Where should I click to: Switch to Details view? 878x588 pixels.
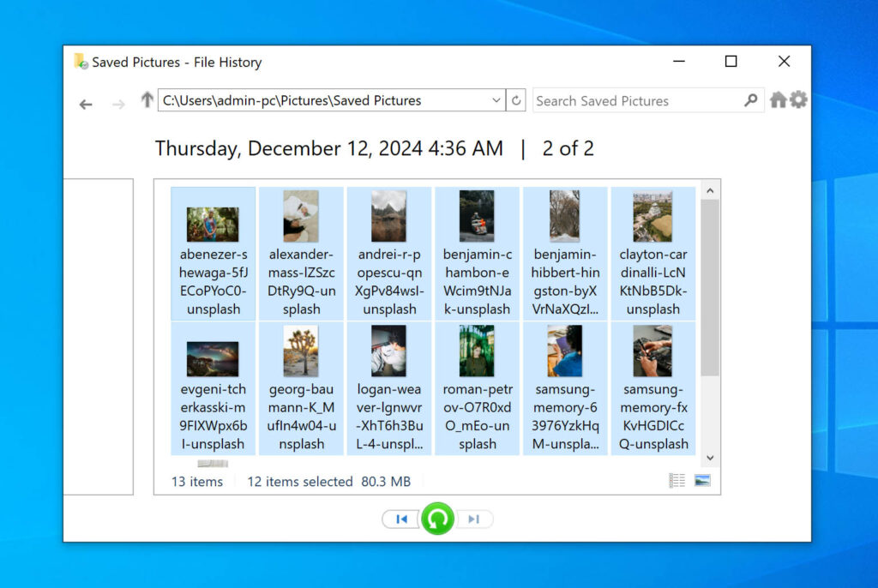[677, 480]
